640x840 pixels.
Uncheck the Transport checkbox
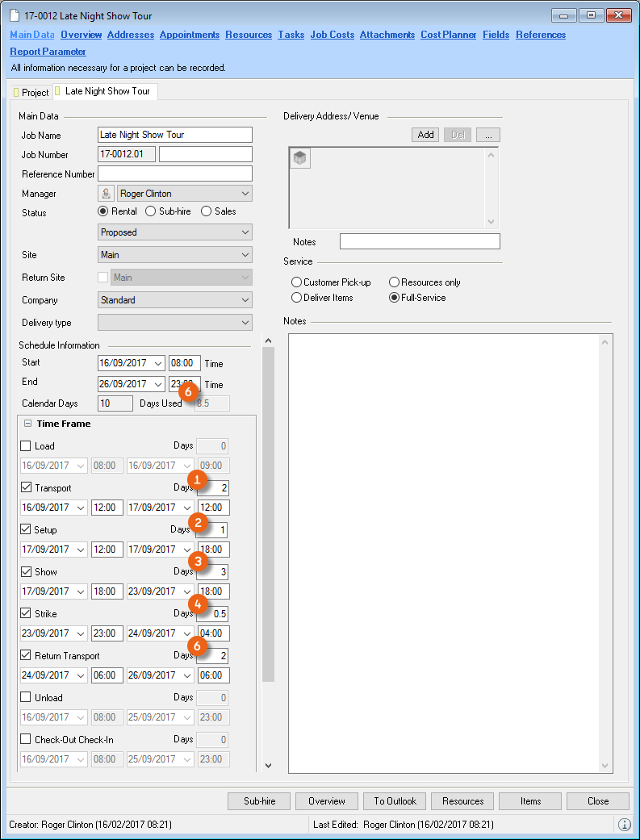point(26,488)
